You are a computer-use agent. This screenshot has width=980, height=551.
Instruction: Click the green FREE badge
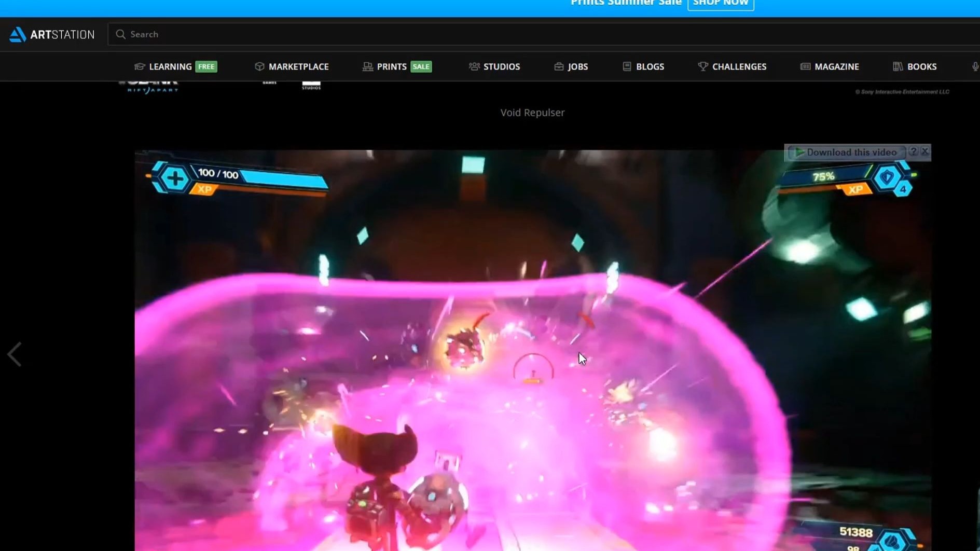(206, 66)
